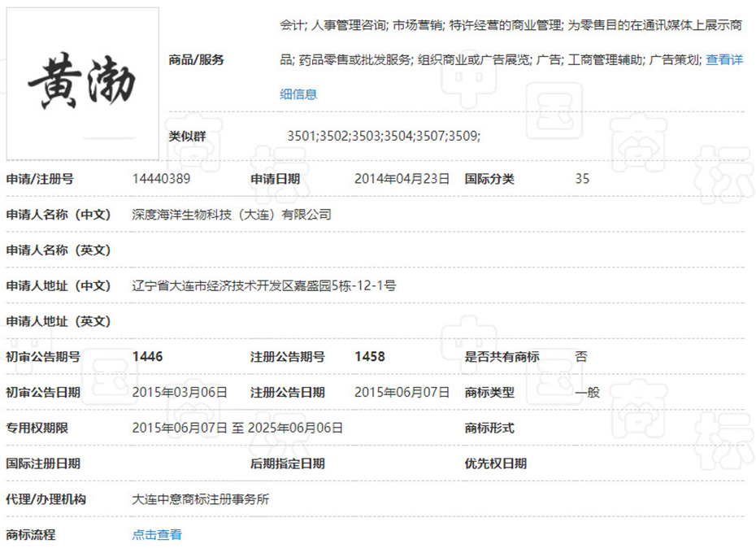Click the agency name 大连中意商标注册事务所
The width and height of the screenshot is (756, 548).
(x=201, y=499)
